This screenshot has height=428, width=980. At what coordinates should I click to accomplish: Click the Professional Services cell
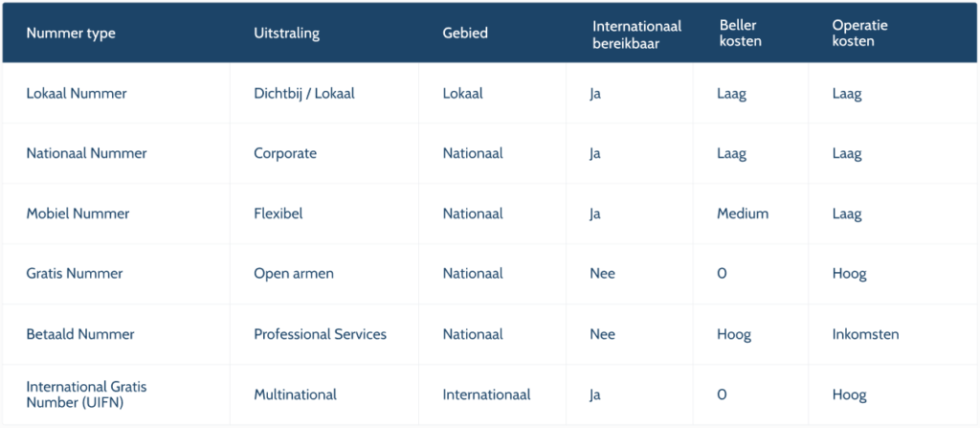pyautogui.click(x=320, y=334)
